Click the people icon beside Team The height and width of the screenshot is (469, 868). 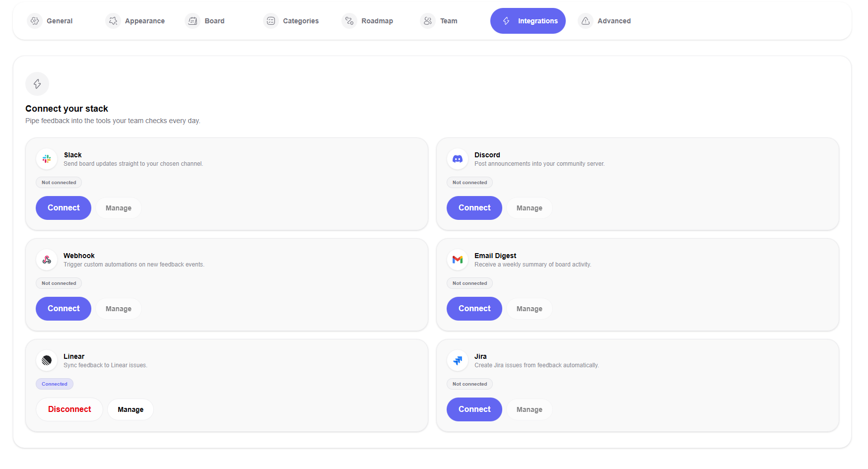pos(427,21)
